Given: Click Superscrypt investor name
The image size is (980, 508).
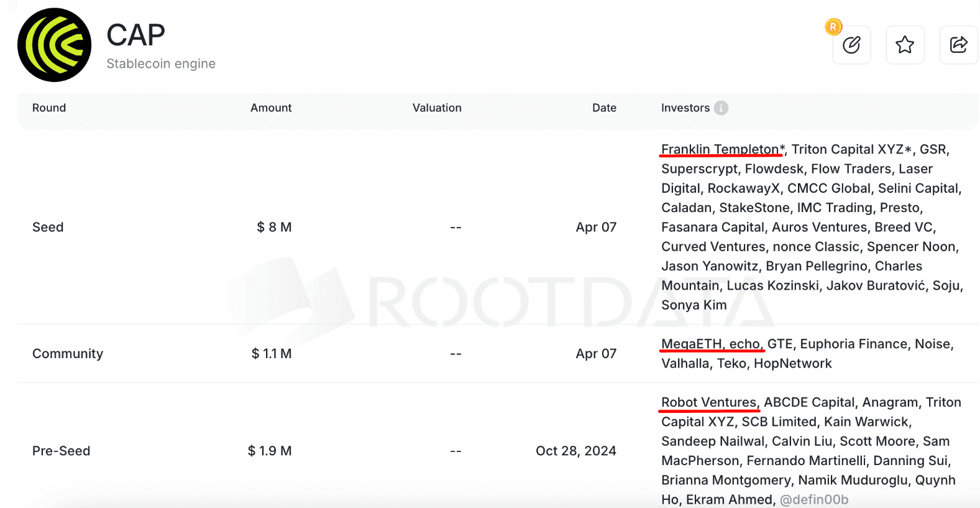Looking at the screenshot, I should (700, 169).
